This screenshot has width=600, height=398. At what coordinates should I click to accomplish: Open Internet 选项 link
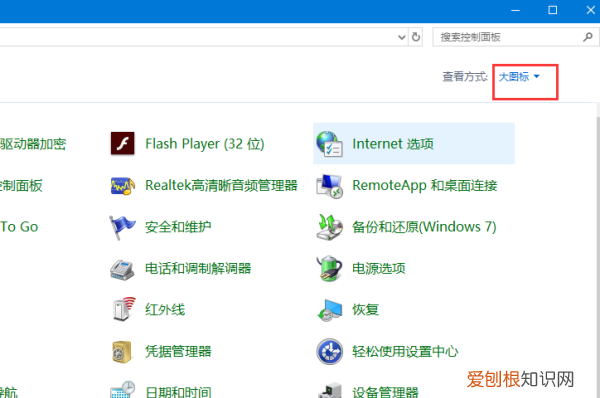click(x=393, y=144)
